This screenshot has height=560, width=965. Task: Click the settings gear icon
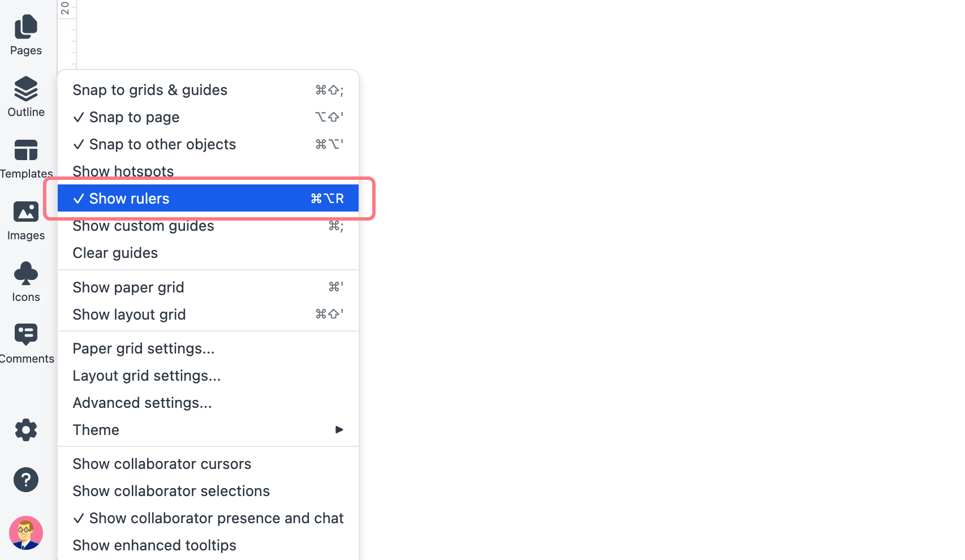[x=26, y=430]
